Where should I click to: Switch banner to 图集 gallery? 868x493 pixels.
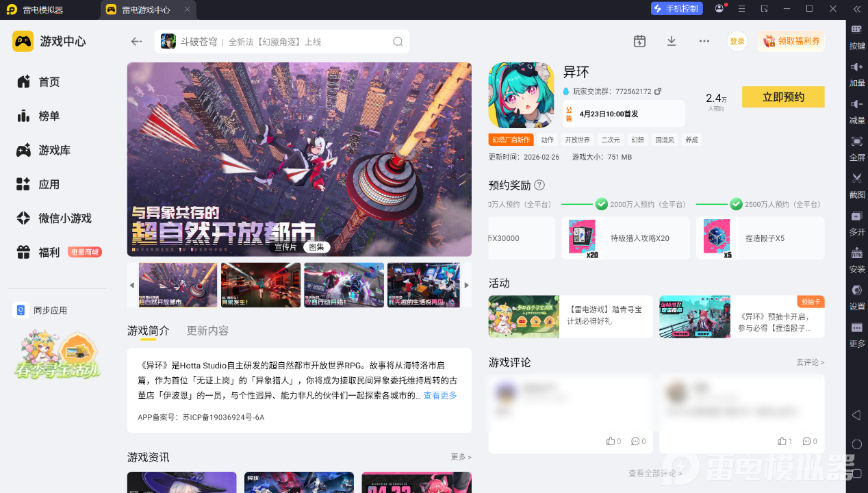(317, 247)
